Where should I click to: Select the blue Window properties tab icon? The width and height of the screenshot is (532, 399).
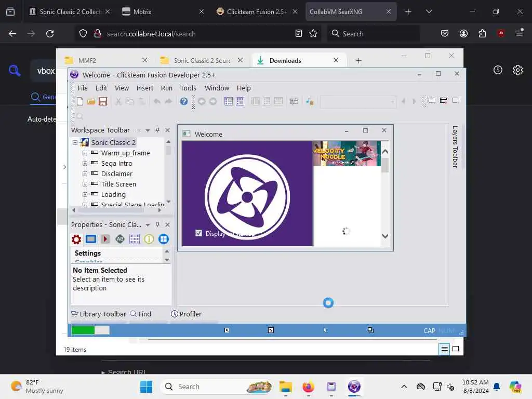[91, 239]
